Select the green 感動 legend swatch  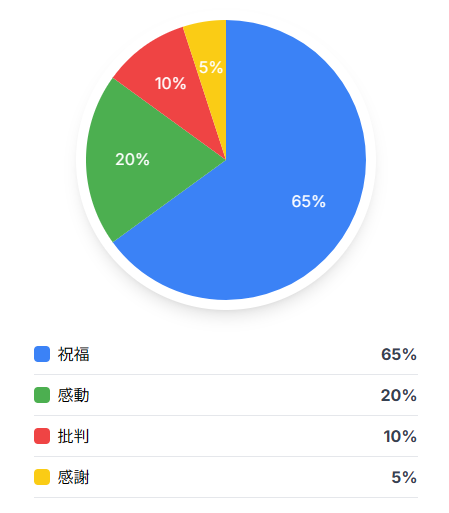tap(42, 395)
